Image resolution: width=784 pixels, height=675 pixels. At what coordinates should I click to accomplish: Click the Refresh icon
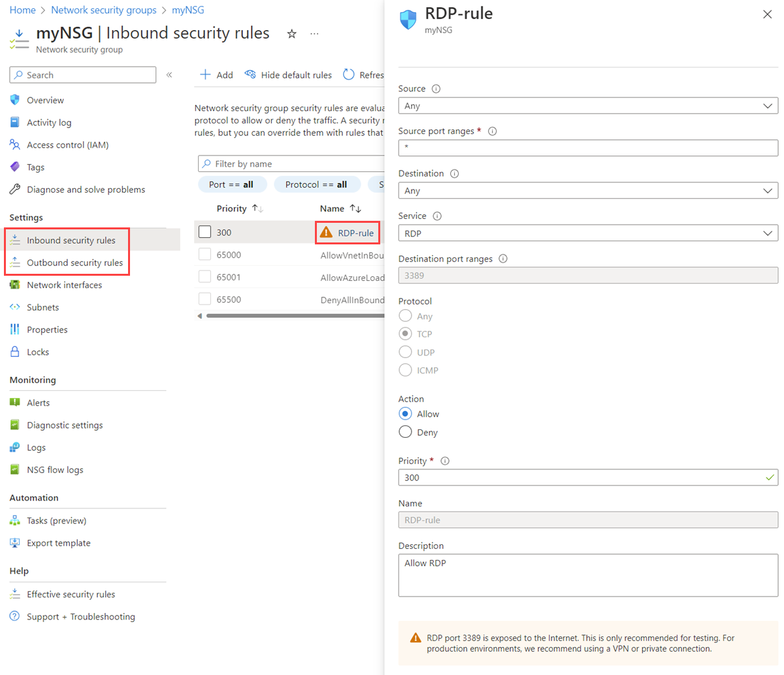(x=349, y=74)
